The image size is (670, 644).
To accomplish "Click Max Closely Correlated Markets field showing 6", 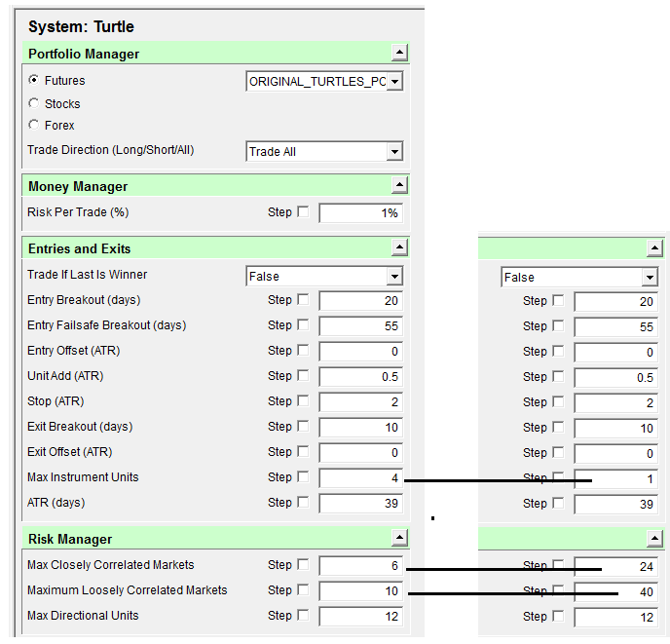I will pyautogui.click(x=360, y=565).
